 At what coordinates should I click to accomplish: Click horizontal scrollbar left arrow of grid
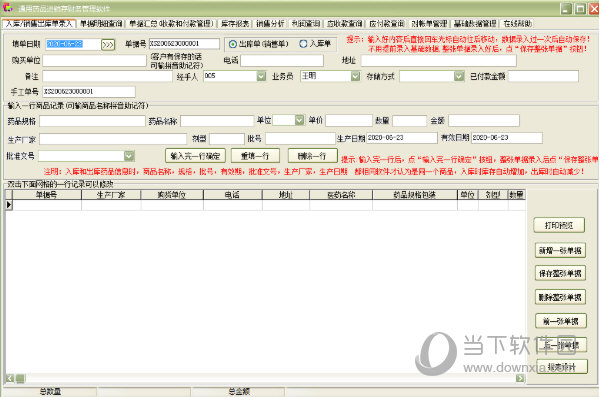10,379
